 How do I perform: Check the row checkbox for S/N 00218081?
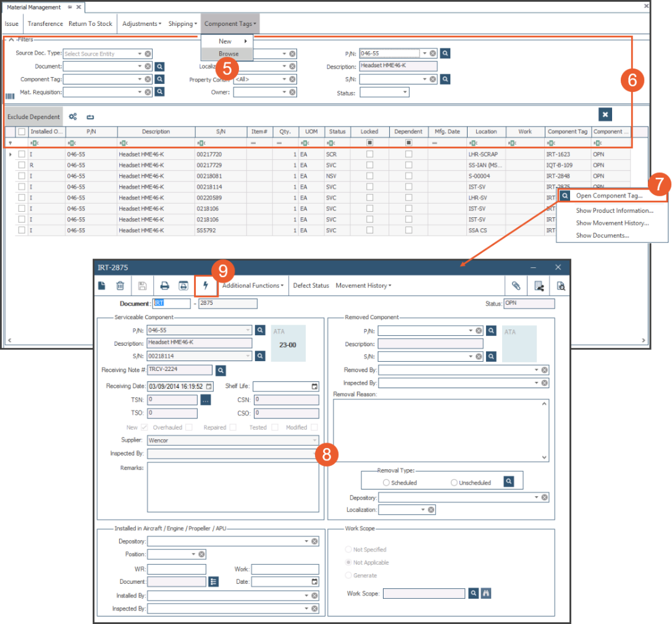[22, 176]
